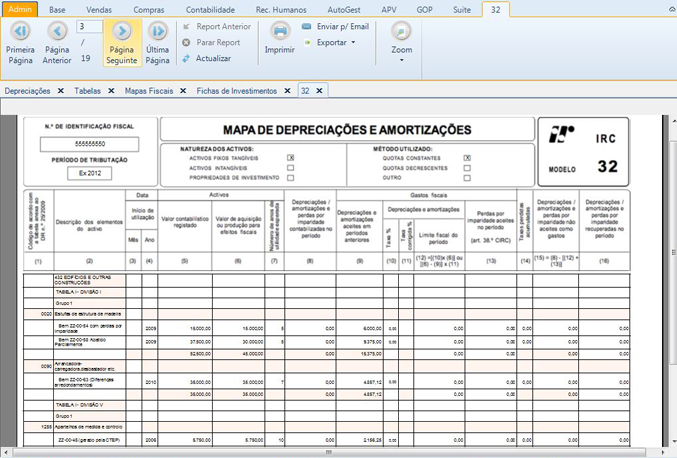The height and width of the screenshot is (458, 677).
Task: Send report via Enviar p/ Email
Action: tap(335, 26)
